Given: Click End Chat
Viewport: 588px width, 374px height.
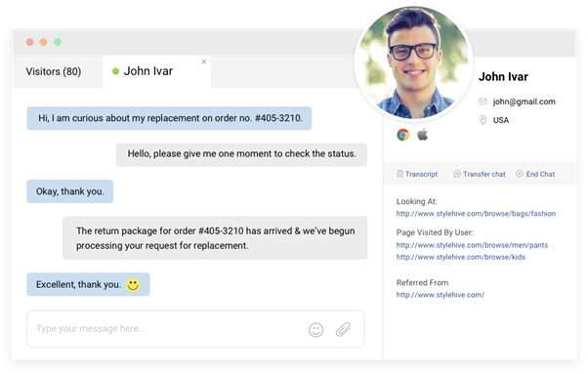Looking at the screenshot, I should point(535,174).
